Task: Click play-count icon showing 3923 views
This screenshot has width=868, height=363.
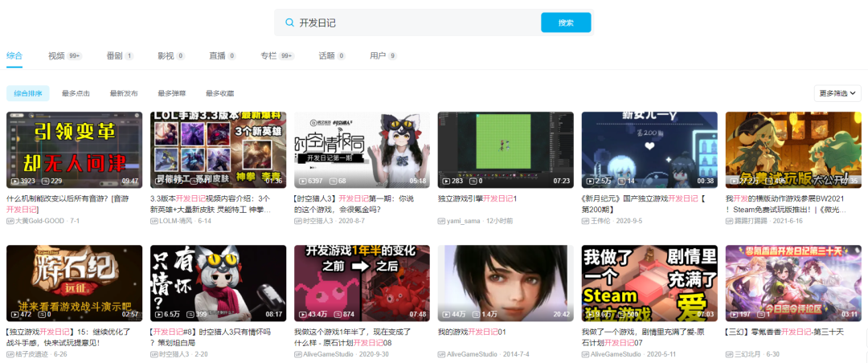Action: [x=14, y=181]
